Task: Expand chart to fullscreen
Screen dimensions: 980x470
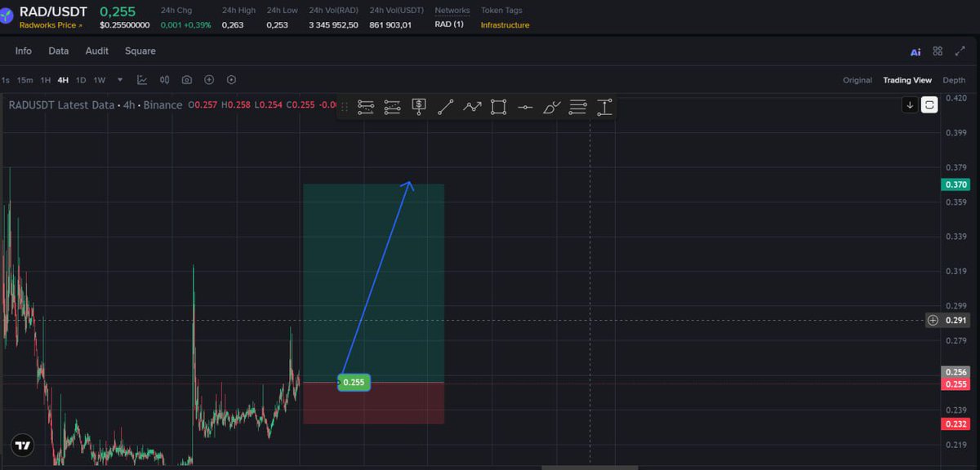Action: point(960,51)
